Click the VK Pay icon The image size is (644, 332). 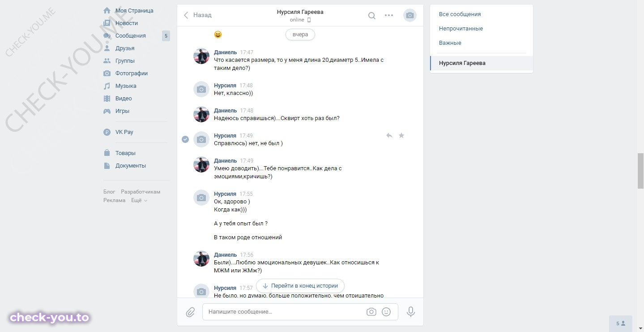[x=107, y=132]
